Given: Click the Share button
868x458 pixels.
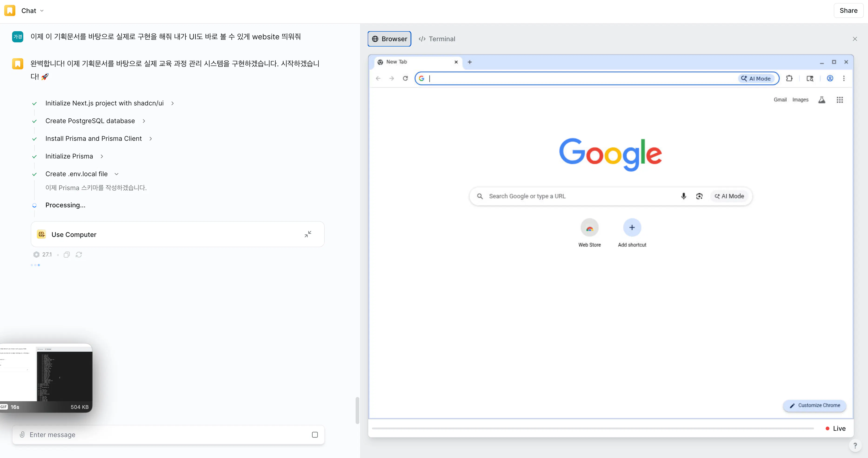Looking at the screenshot, I should click(848, 10).
